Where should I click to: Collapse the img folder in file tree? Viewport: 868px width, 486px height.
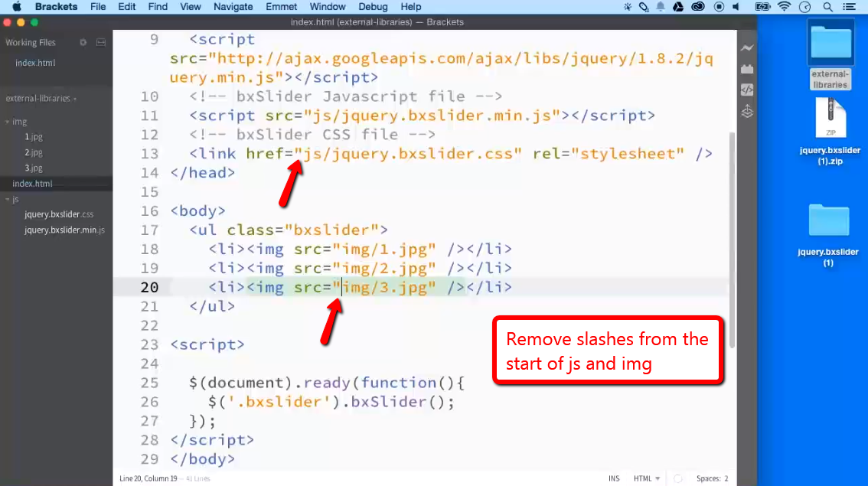point(7,122)
